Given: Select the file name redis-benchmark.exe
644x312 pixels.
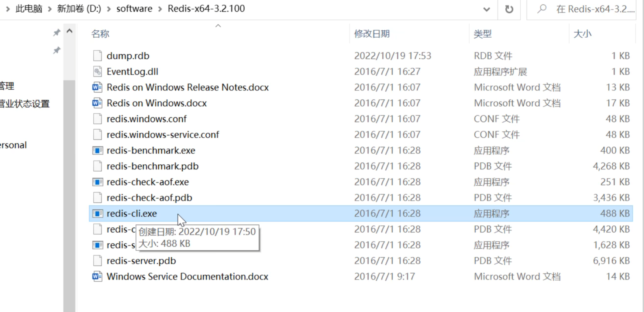Looking at the screenshot, I should 151,151.
